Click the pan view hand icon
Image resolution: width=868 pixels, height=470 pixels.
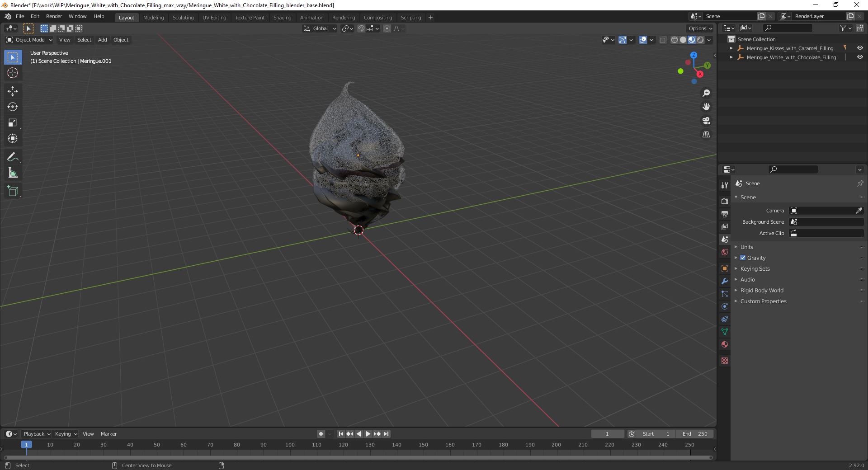coord(706,107)
